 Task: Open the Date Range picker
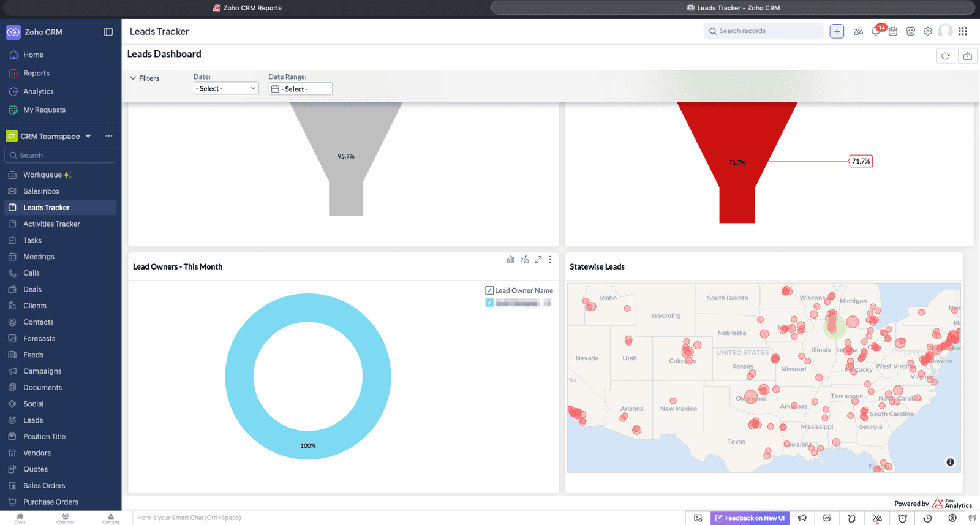pos(300,89)
